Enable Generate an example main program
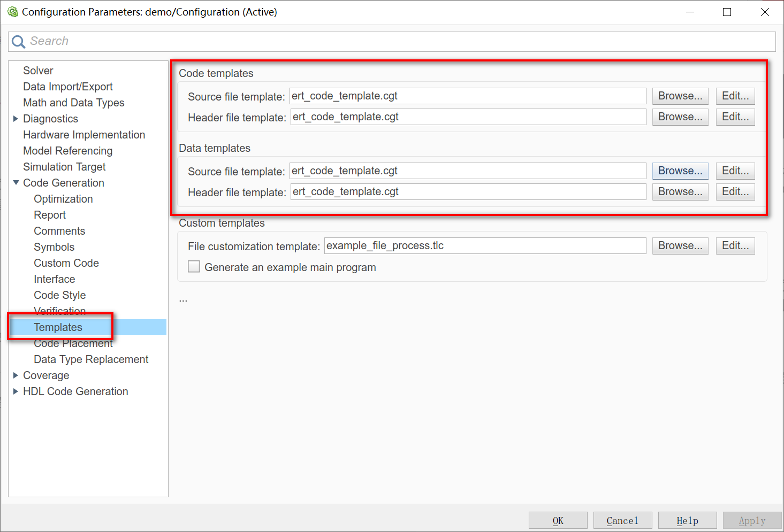The image size is (784, 532). point(194,266)
